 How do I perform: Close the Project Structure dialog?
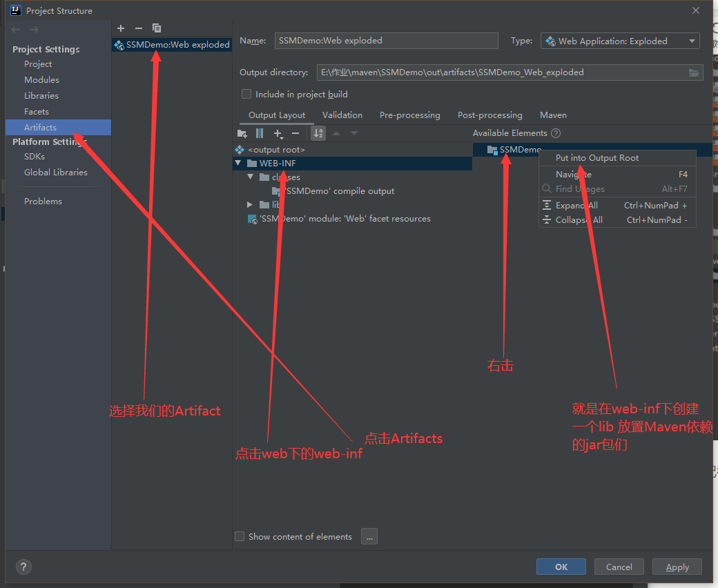(696, 10)
